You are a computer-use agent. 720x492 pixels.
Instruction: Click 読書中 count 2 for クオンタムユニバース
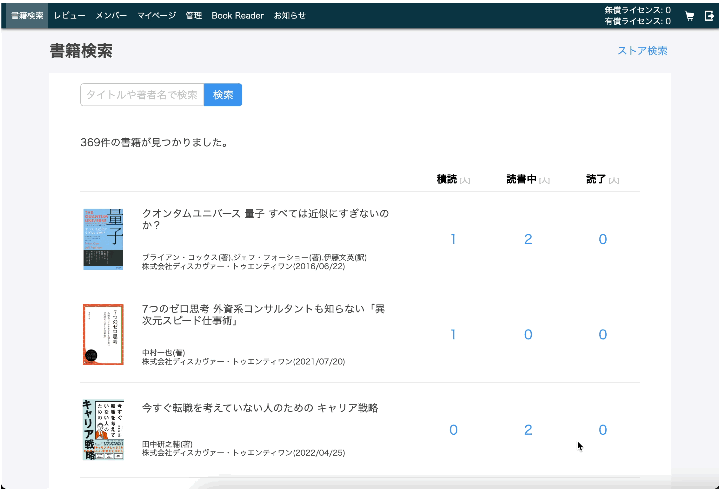pos(528,239)
